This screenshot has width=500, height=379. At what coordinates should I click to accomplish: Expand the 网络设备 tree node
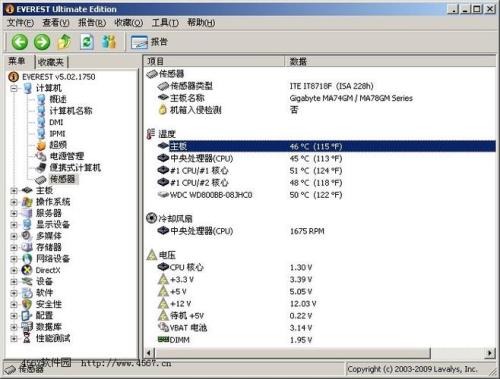point(14,259)
